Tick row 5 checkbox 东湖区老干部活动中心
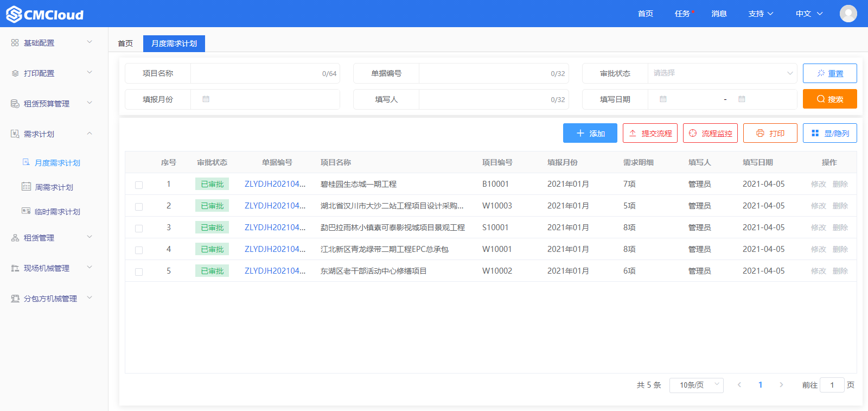The height and width of the screenshot is (411, 868). tap(139, 271)
